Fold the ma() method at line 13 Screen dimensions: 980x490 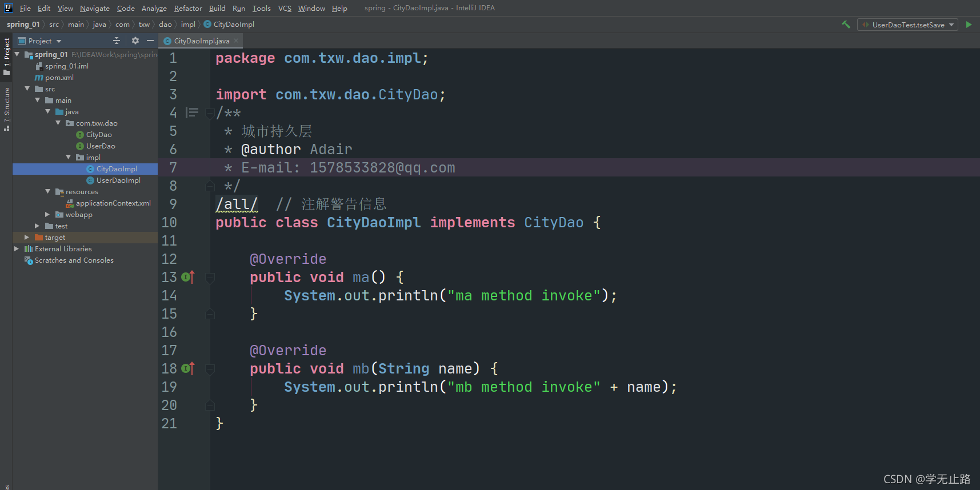(210, 277)
